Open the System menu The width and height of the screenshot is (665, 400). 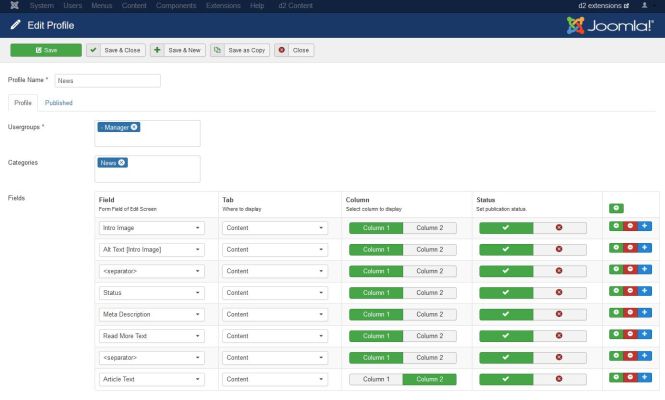[42, 6]
